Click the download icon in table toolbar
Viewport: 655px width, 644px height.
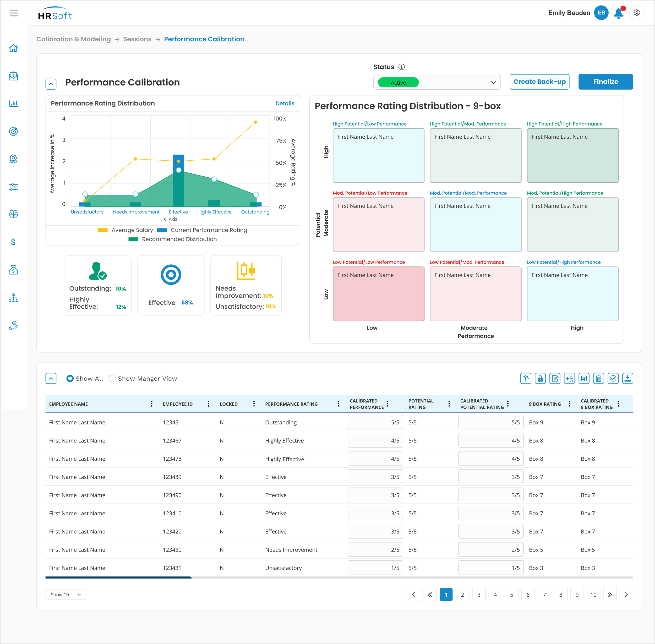click(627, 379)
